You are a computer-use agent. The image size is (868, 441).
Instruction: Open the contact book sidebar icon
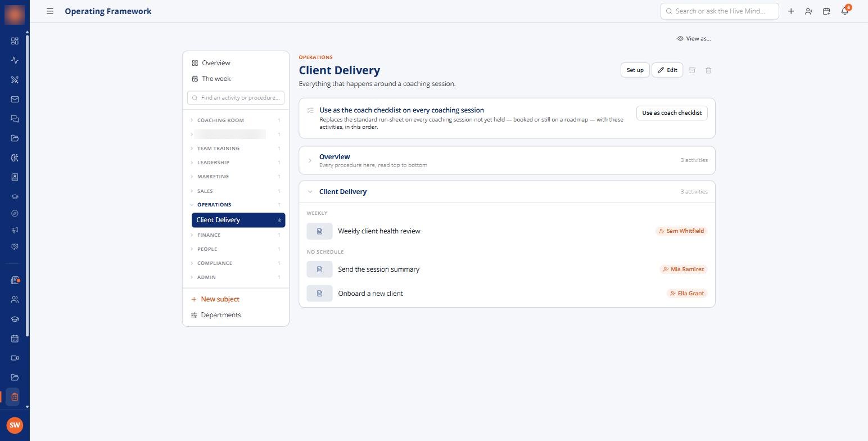tap(15, 177)
